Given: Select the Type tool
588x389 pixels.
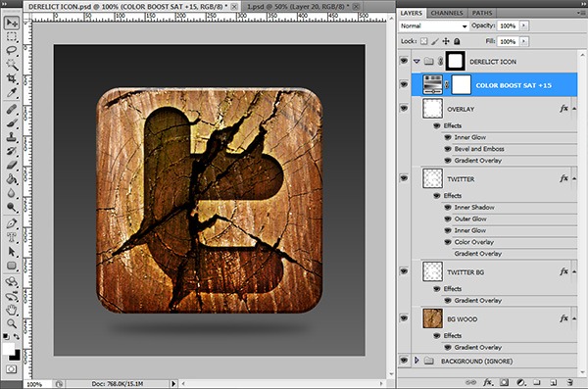Looking at the screenshot, I should [12, 237].
